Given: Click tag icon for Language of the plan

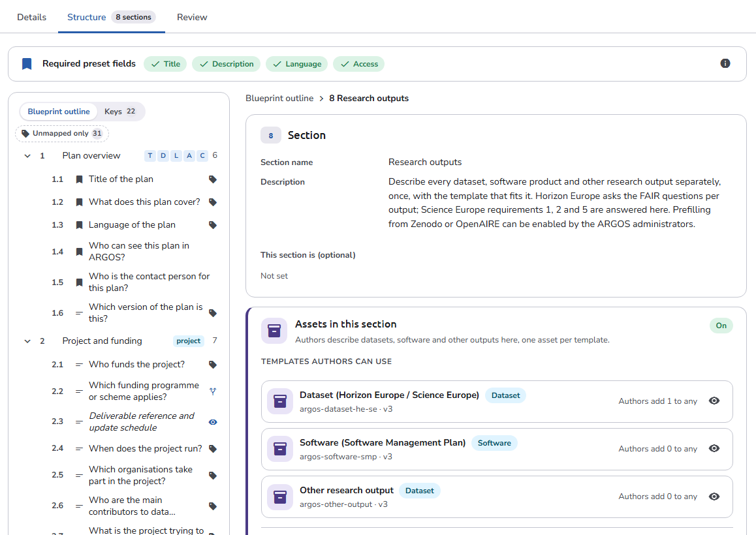Looking at the screenshot, I should coord(213,225).
